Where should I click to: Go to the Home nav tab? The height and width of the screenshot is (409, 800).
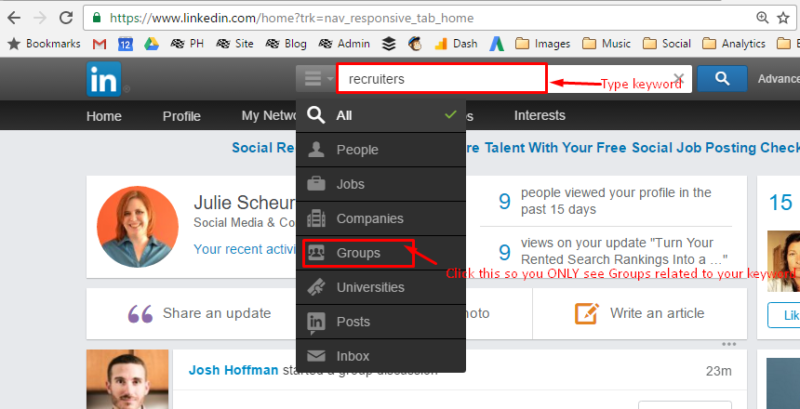click(104, 116)
